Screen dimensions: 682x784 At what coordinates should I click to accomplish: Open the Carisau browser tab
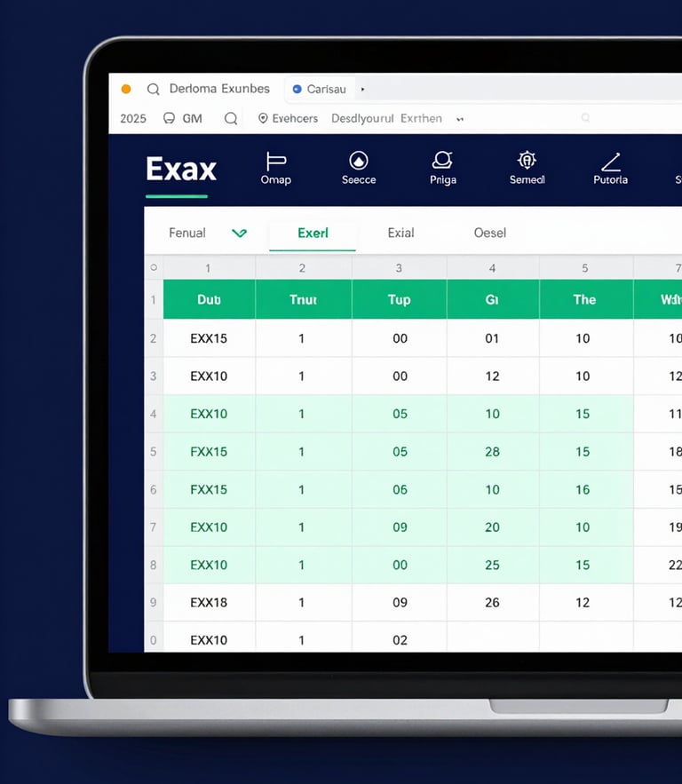point(320,89)
